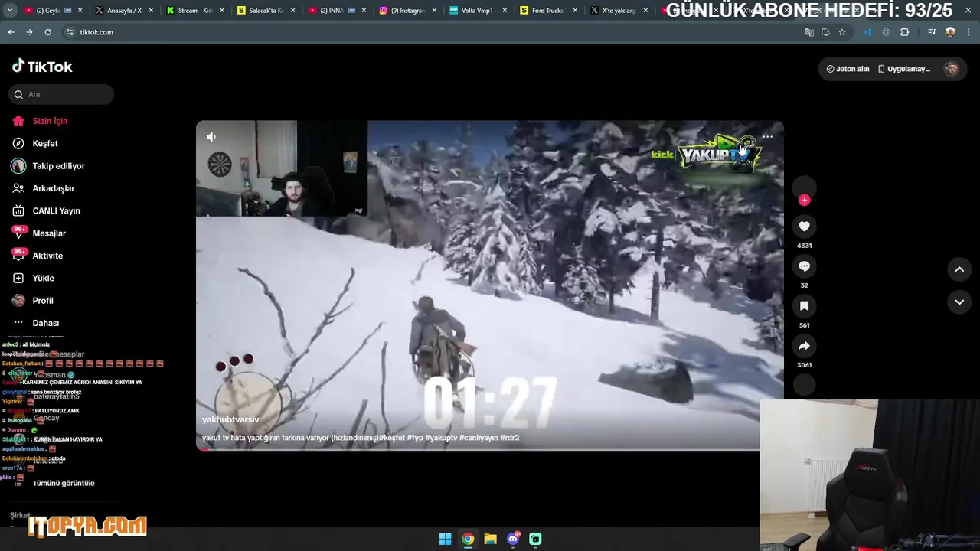Go back in the browser
The height and width of the screenshot is (551, 980).
click(11, 32)
